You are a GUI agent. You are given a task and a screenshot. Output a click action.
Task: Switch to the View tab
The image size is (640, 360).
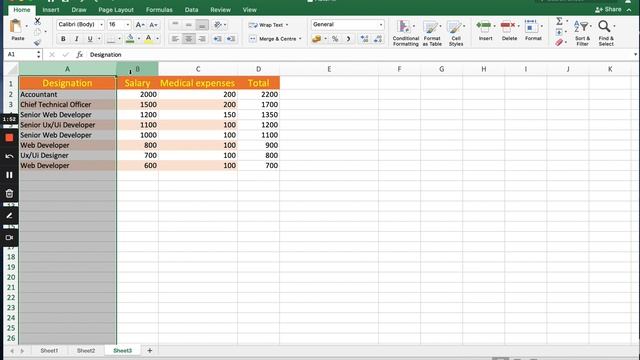[x=249, y=10]
